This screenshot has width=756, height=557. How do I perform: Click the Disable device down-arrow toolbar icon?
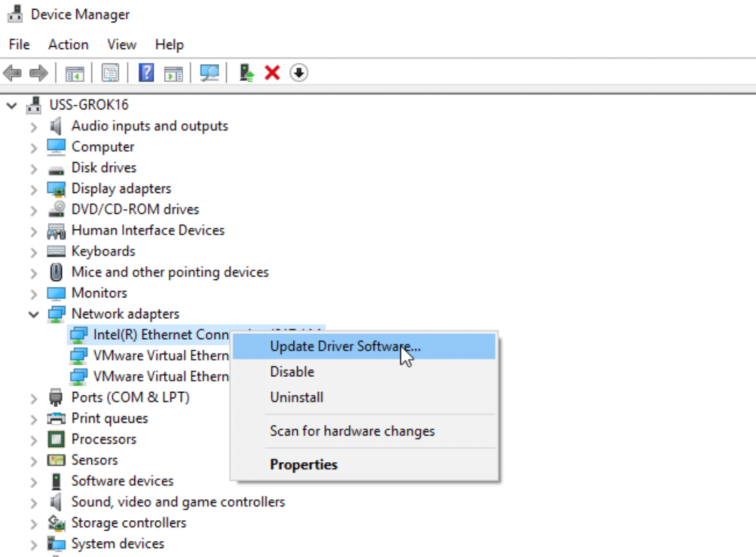[298, 72]
